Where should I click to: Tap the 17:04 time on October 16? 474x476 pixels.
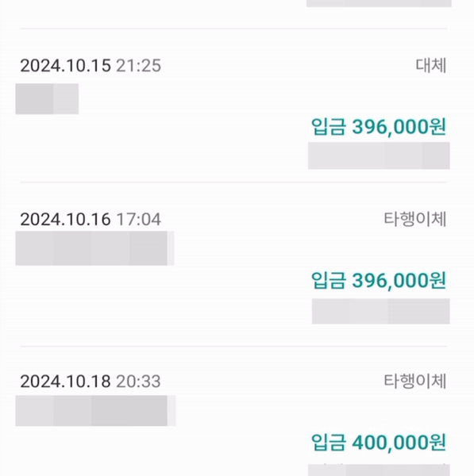tap(139, 219)
